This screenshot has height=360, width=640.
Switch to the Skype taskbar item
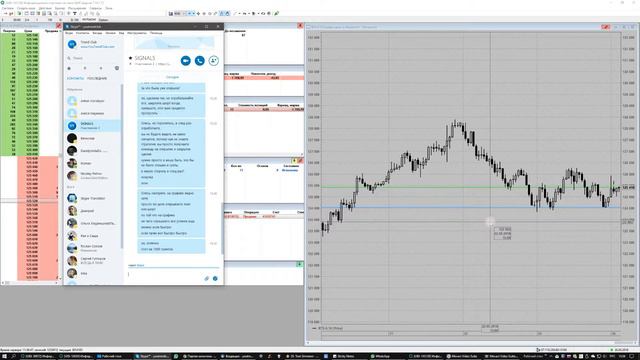[153, 356]
